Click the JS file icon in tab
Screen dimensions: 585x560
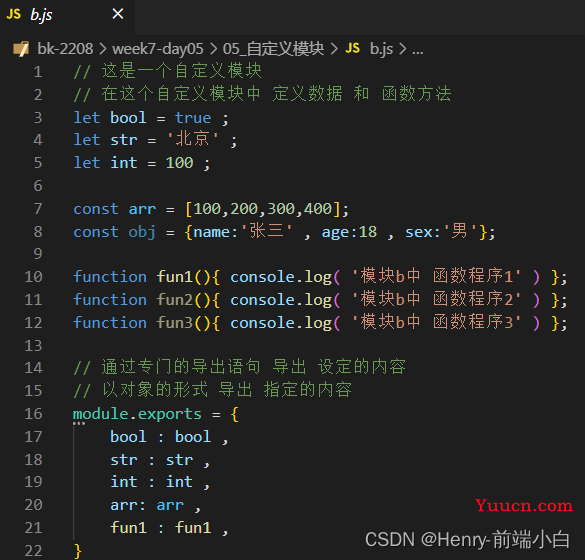pyautogui.click(x=14, y=14)
